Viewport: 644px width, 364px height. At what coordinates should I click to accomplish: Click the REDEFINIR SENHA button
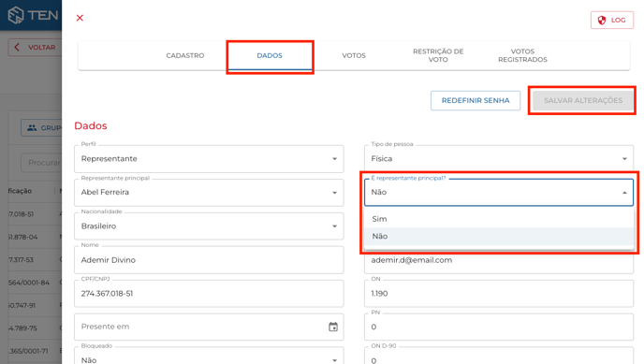[x=476, y=100]
